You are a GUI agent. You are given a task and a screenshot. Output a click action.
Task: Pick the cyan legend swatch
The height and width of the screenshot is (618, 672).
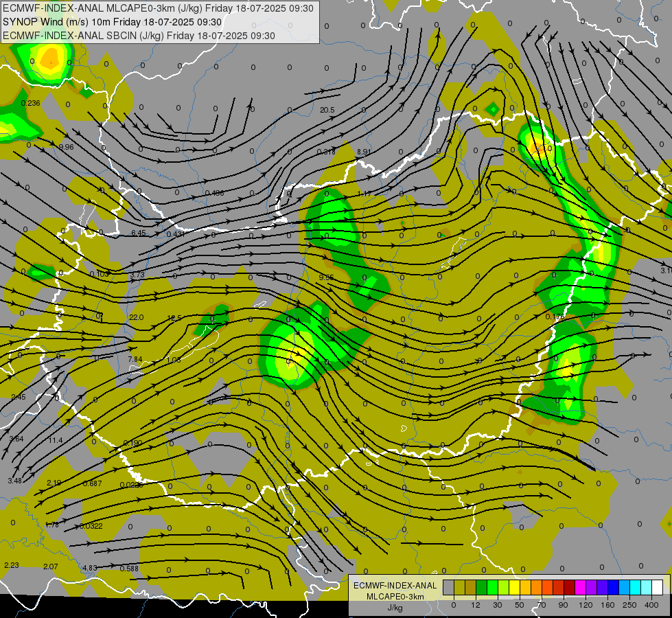pyautogui.click(x=636, y=587)
